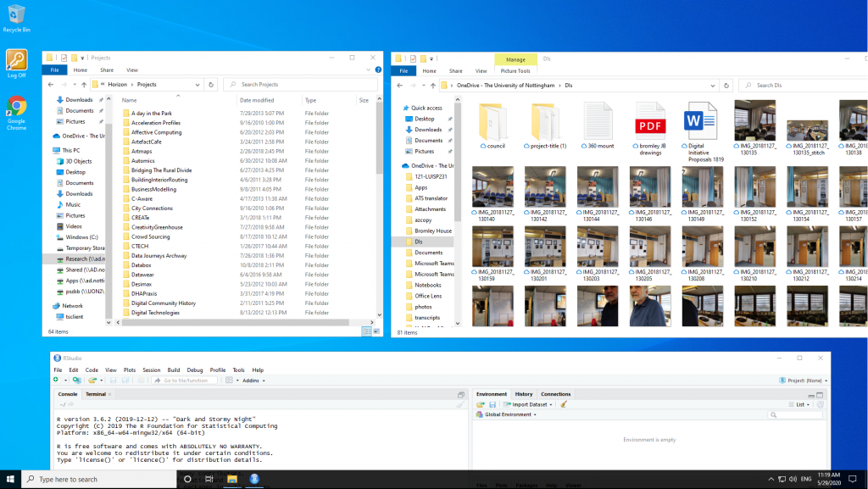The height and width of the screenshot is (489, 868).
Task: Select the Bridging The Rural Divide folder
Action: coord(161,170)
